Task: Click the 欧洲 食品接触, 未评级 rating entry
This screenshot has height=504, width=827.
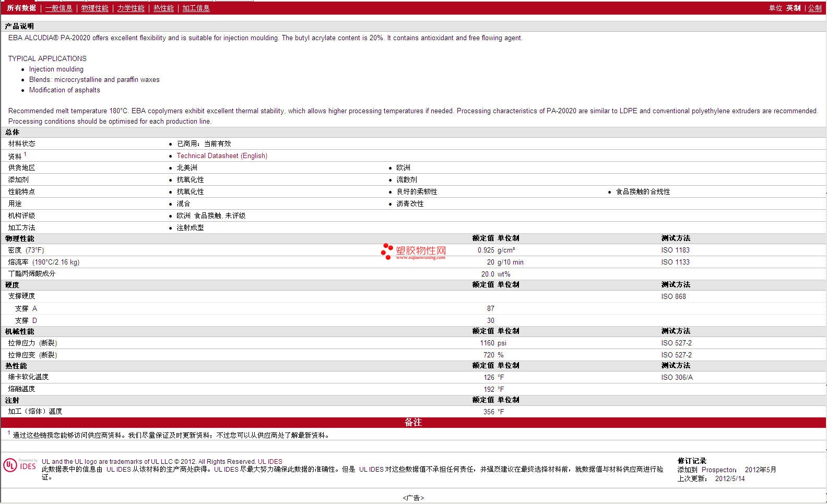Action: [211, 215]
